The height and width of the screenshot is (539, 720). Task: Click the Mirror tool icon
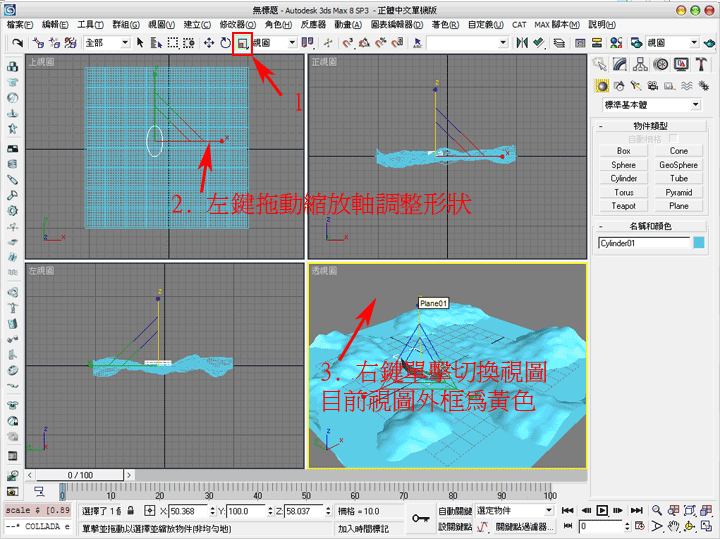(522, 43)
